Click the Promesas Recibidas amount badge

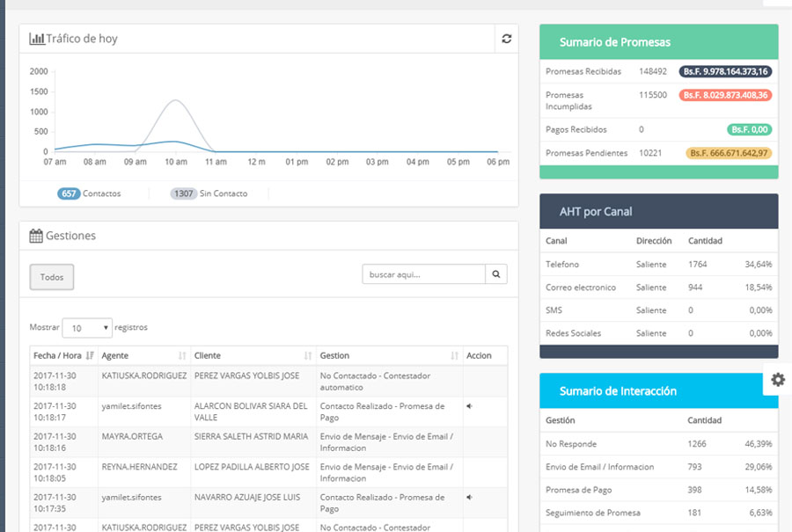[725, 72]
